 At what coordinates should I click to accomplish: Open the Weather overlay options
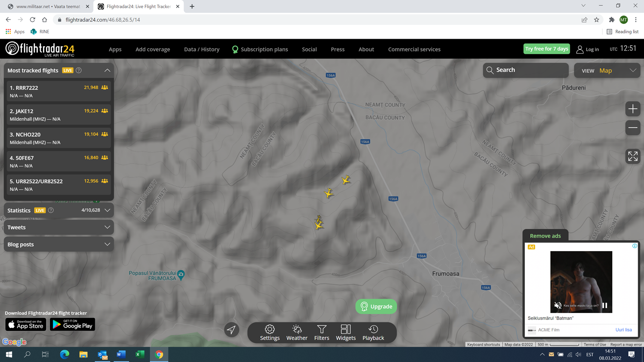click(297, 333)
